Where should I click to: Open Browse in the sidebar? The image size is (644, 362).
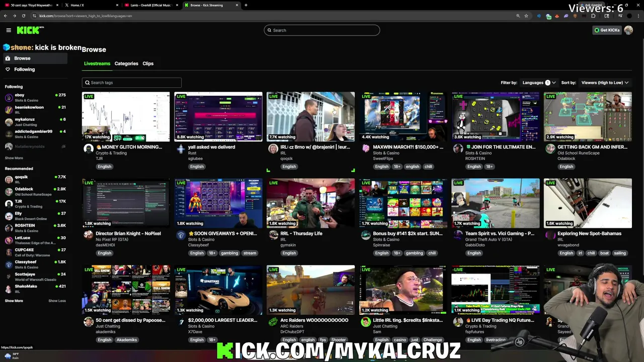coord(34,58)
